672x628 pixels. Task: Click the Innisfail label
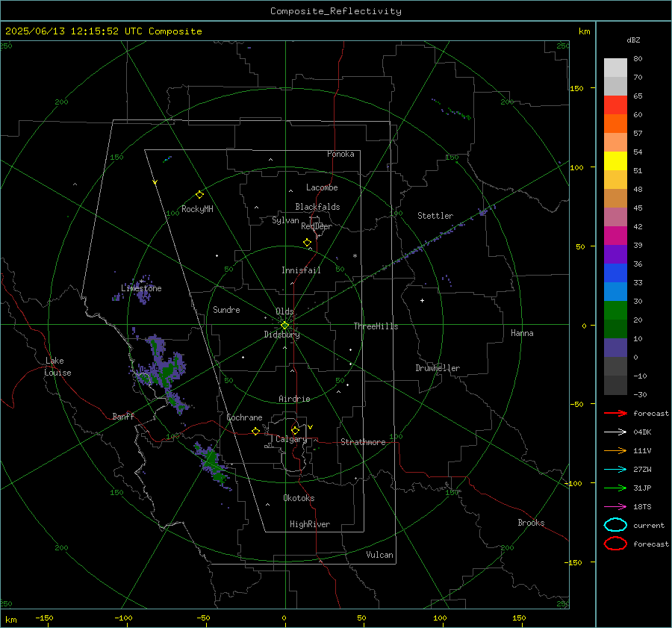coord(301,270)
